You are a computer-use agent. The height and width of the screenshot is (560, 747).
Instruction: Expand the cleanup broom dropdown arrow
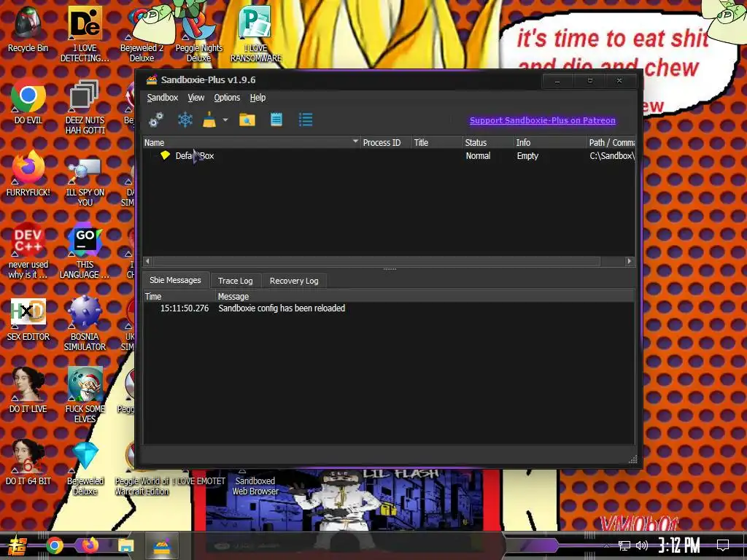[x=225, y=120]
